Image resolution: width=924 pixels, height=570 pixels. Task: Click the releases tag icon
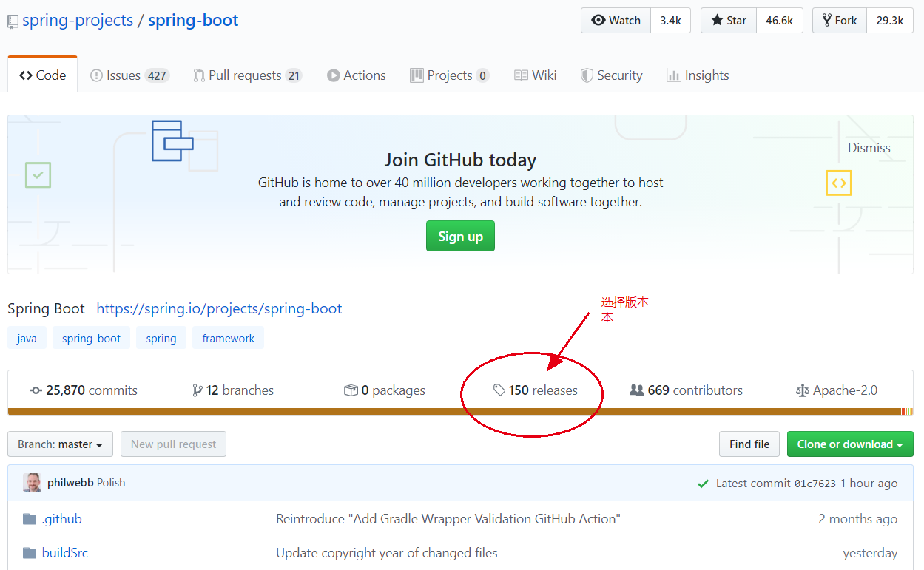tap(499, 390)
